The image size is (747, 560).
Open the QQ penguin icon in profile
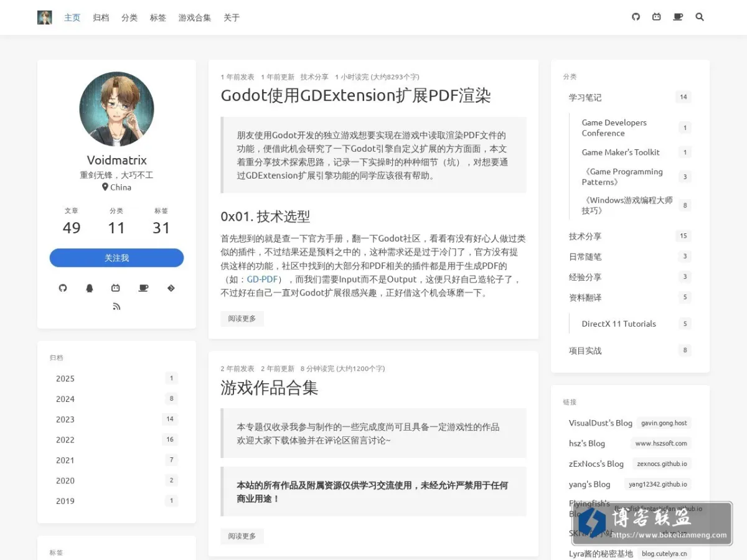tap(89, 288)
